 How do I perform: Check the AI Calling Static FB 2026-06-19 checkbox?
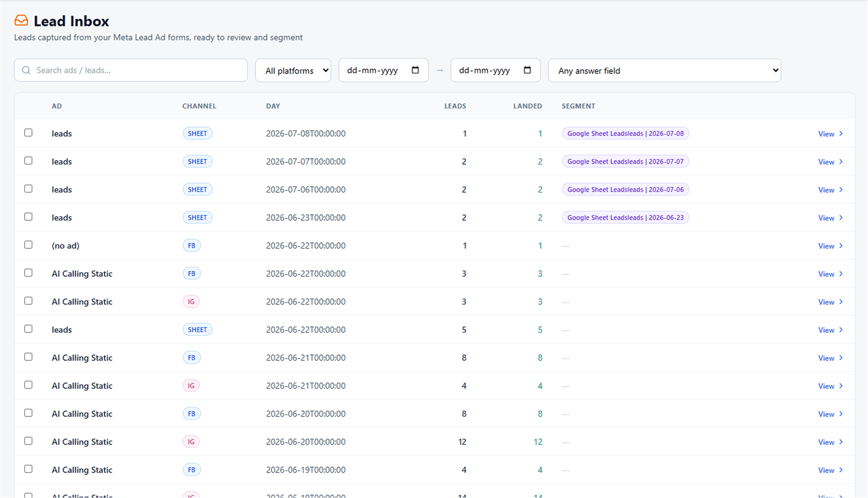(28, 469)
